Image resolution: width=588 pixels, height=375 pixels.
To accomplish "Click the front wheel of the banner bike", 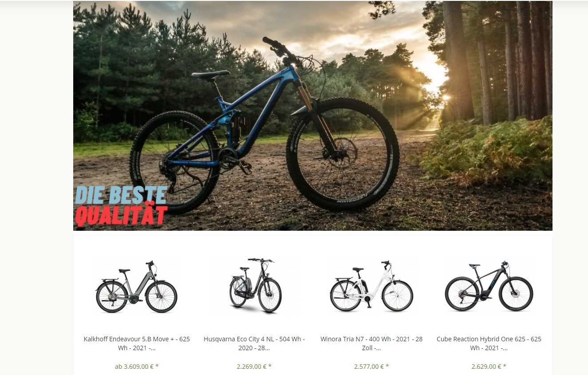I will coord(343,154).
